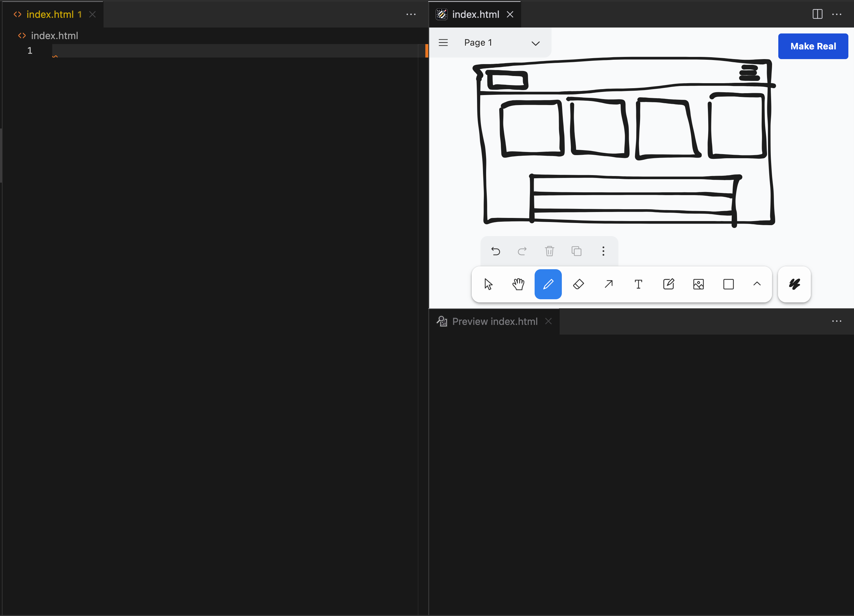Expand more shapes chevron in toolbar

pos(757,284)
